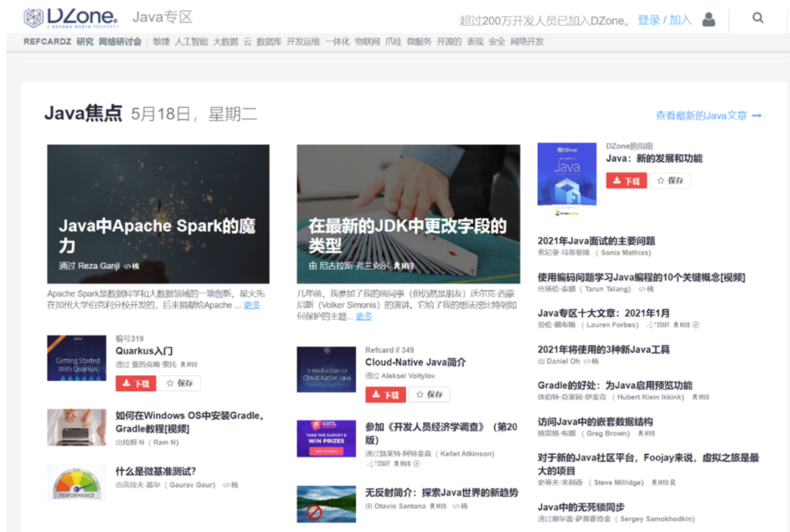
Task: Open the Foojay虚拟之旅 article link
Action: [x=648, y=464]
